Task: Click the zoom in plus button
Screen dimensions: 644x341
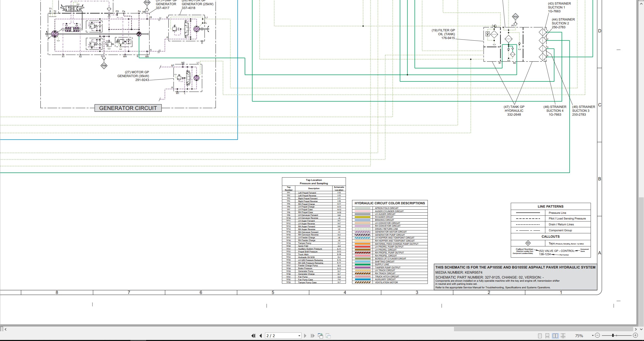Action: tap(635, 335)
